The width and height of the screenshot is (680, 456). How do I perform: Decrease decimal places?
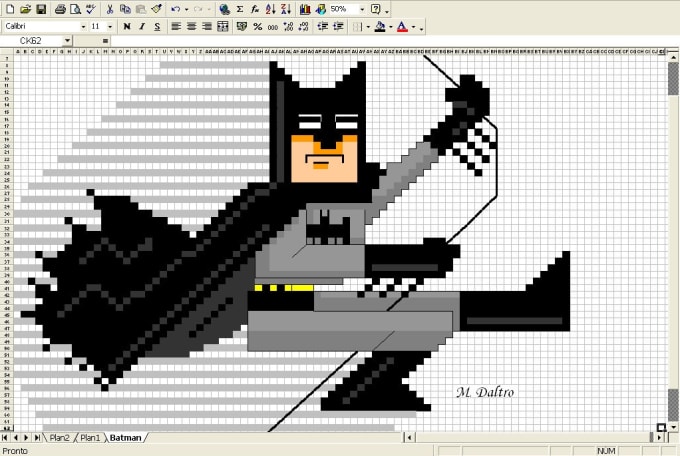304,26
